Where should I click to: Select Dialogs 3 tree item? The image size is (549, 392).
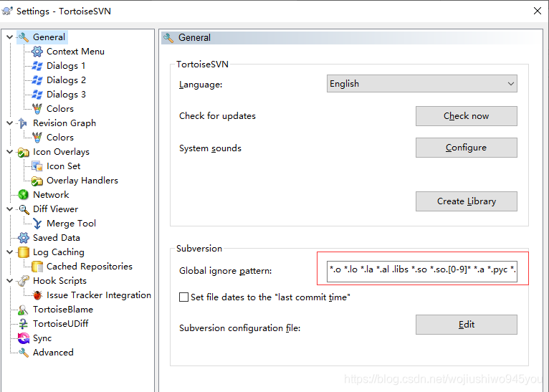pos(66,95)
